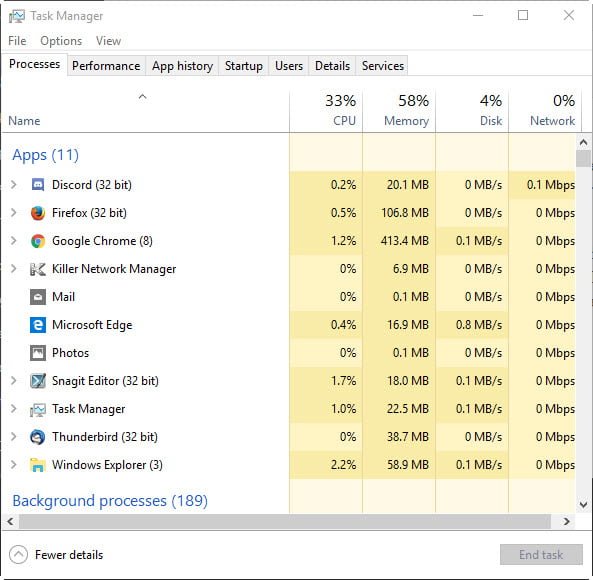Viewport: 593px width, 580px height.
Task: Switch to the Users tab
Action: tap(289, 66)
